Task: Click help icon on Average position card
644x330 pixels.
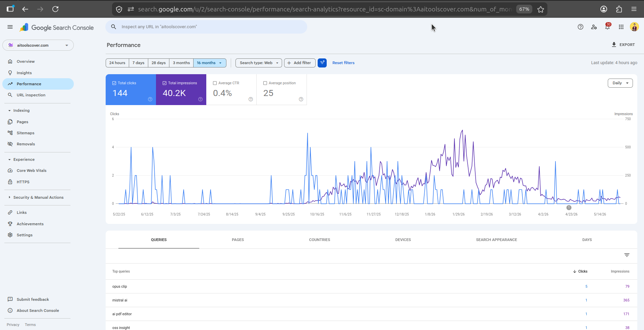Action: point(301,99)
